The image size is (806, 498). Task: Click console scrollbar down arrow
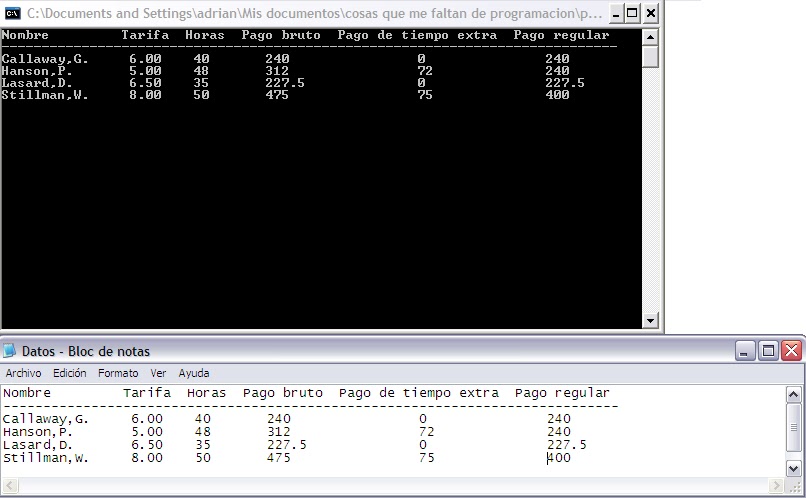point(650,321)
